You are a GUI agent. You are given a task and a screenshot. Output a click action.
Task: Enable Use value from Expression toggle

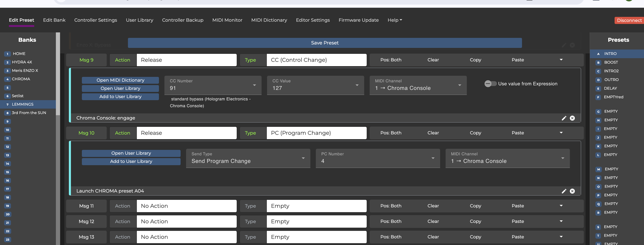490,84
